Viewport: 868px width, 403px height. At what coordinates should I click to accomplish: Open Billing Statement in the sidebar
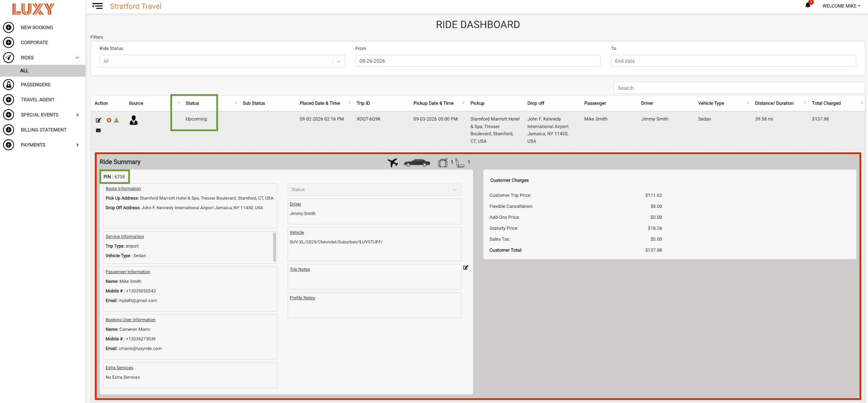pos(44,130)
